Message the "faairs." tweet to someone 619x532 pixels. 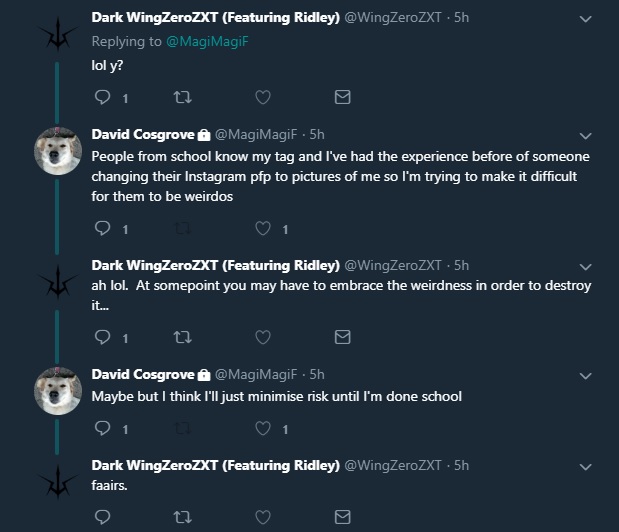coord(342,517)
